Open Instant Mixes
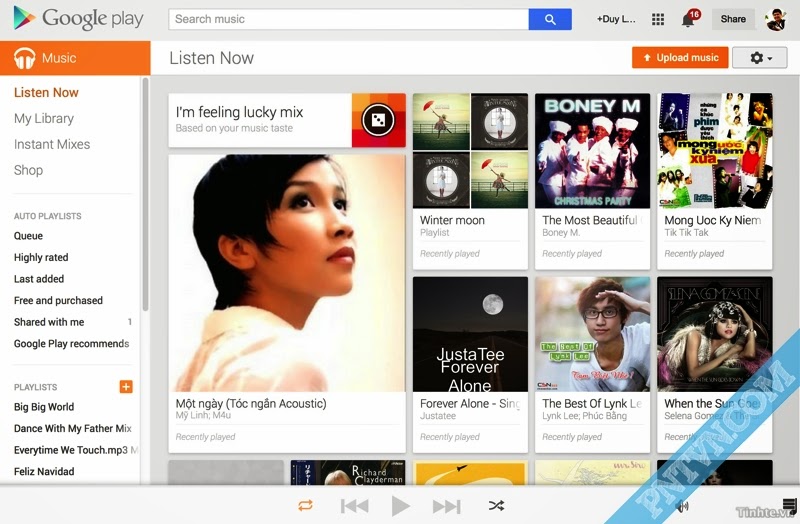The image size is (800, 524). (52, 144)
